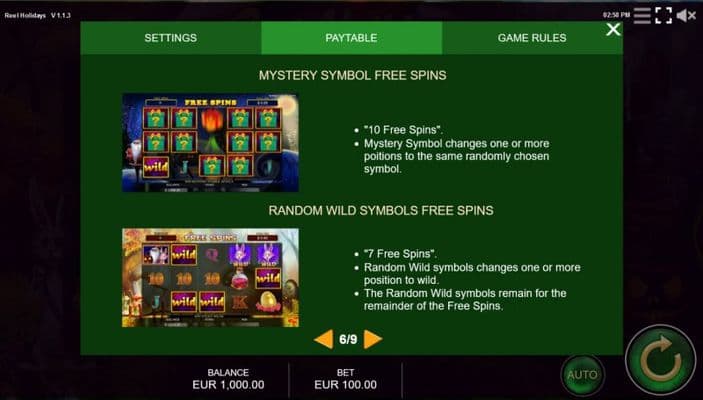Select the PAYTABLE tab

352,38
